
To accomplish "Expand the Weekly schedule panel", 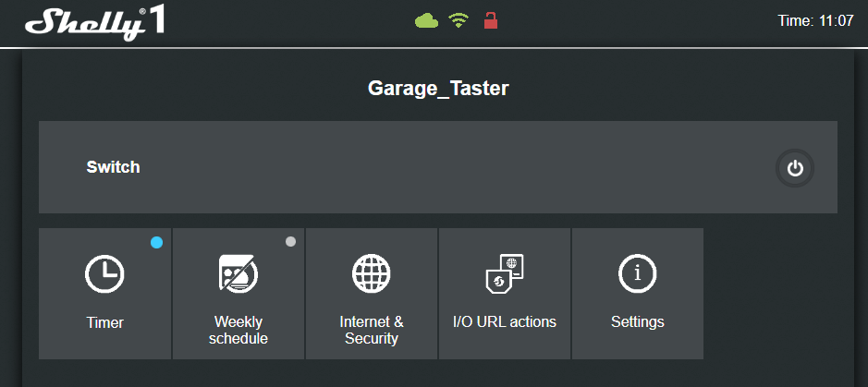I will [x=238, y=330].
